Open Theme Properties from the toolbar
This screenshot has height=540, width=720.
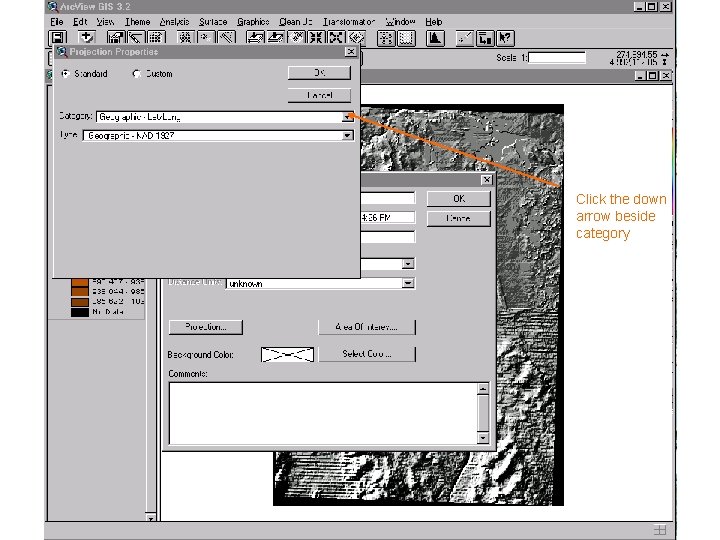click(116, 38)
